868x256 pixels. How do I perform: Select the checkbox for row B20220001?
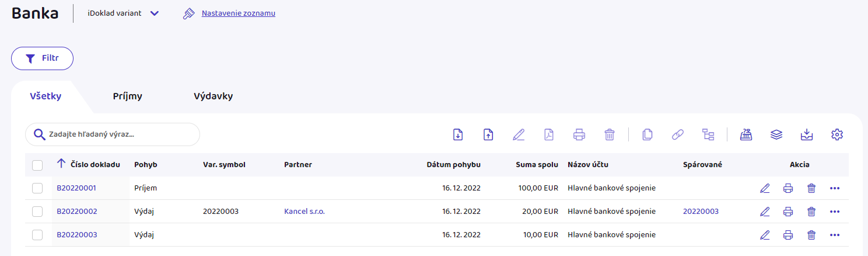point(37,188)
